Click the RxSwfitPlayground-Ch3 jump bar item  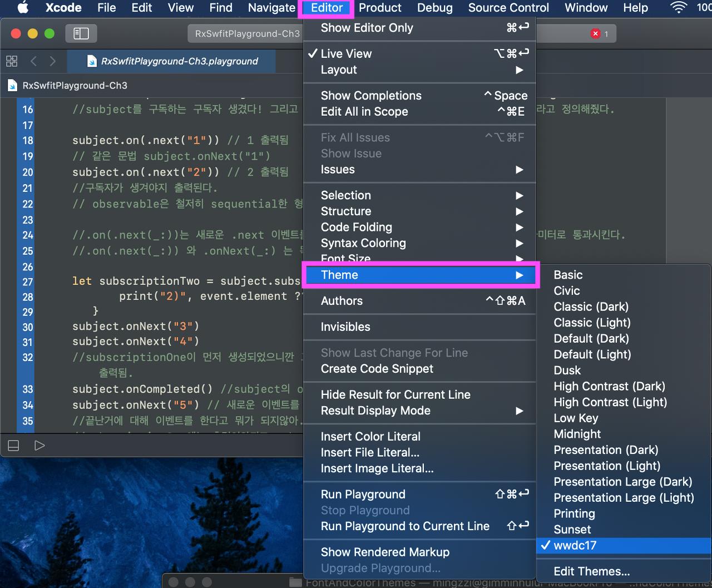tap(75, 86)
